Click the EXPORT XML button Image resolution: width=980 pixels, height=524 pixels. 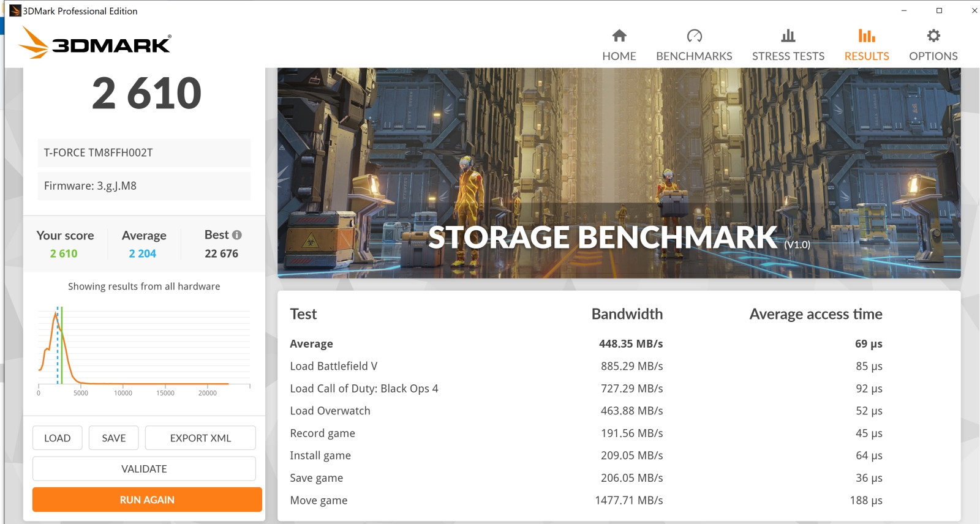pos(200,438)
